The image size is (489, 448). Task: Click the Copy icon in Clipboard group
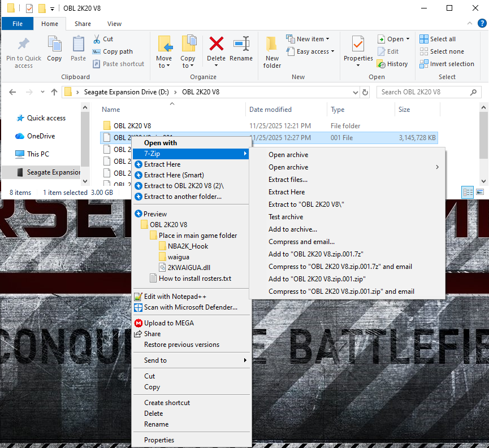[x=54, y=44]
